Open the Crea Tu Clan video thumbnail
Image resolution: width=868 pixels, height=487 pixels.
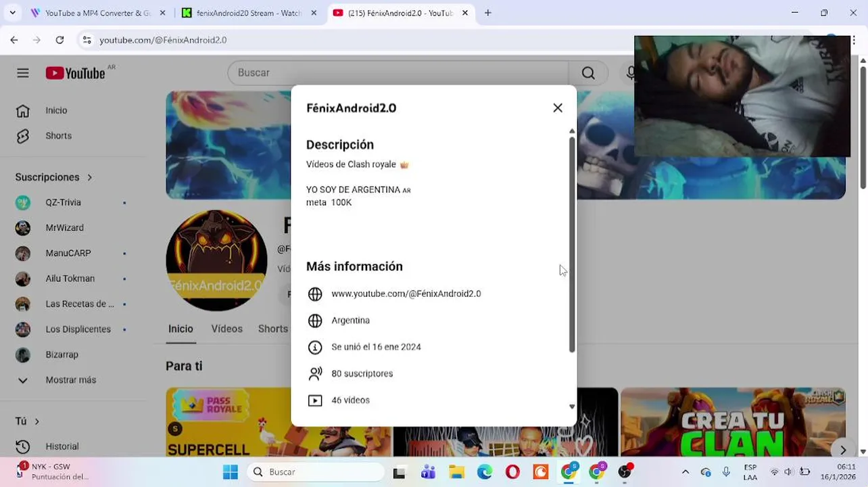coord(733,422)
